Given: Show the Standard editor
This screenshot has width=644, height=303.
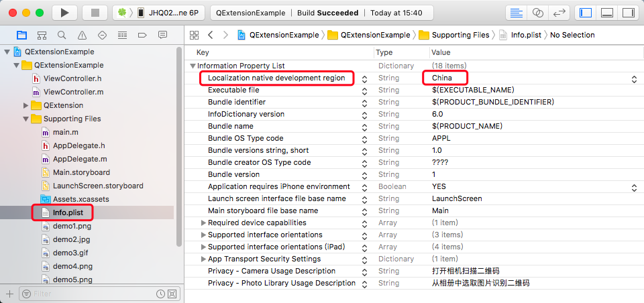Looking at the screenshot, I should (x=516, y=13).
